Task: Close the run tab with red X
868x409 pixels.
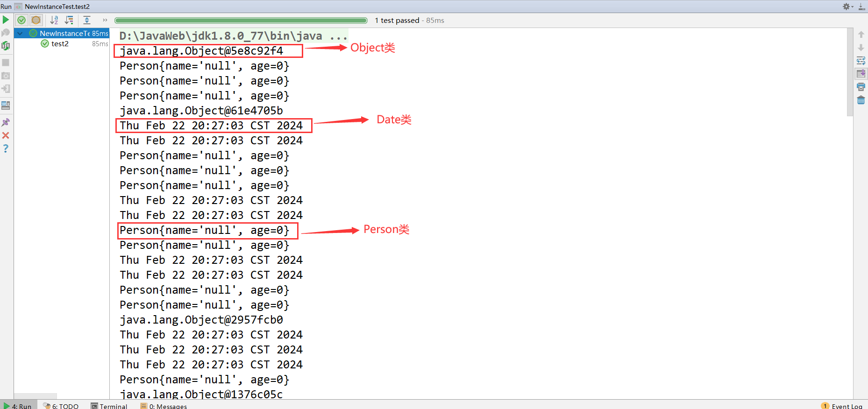Action: click(x=6, y=135)
